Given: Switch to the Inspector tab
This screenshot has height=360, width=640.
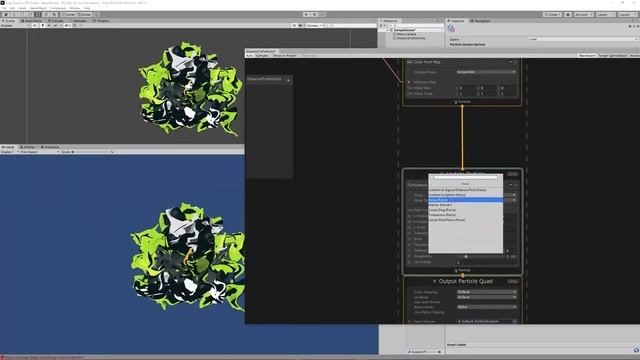Looking at the screenshot, I should (x=457, y=21).
